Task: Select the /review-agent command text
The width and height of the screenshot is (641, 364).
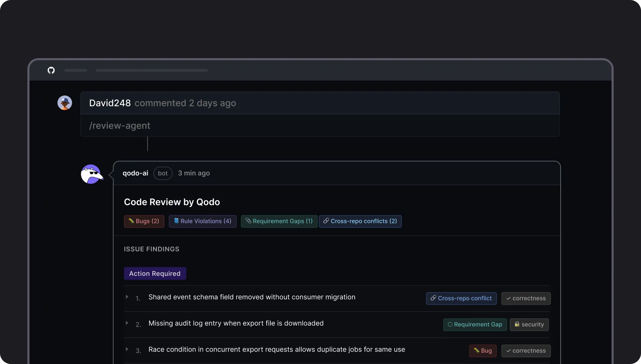Action: pos(120,126)
